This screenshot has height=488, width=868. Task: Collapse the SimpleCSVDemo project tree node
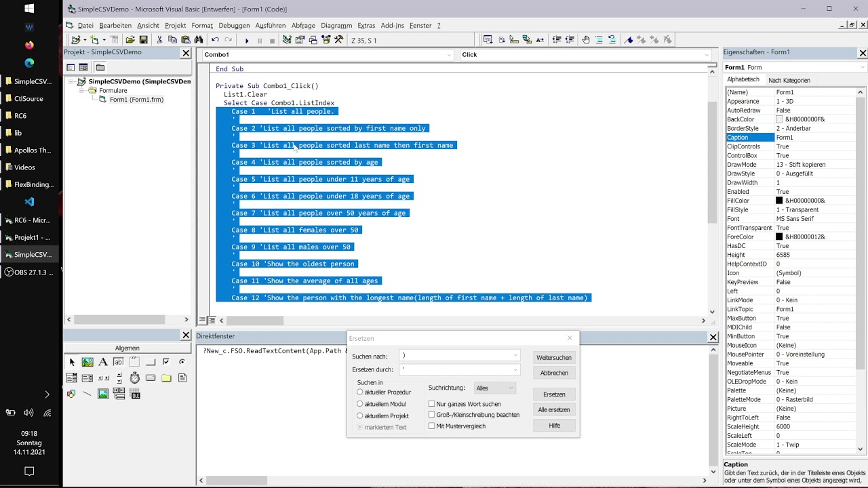pyautogui.click(x=72, y=81)
